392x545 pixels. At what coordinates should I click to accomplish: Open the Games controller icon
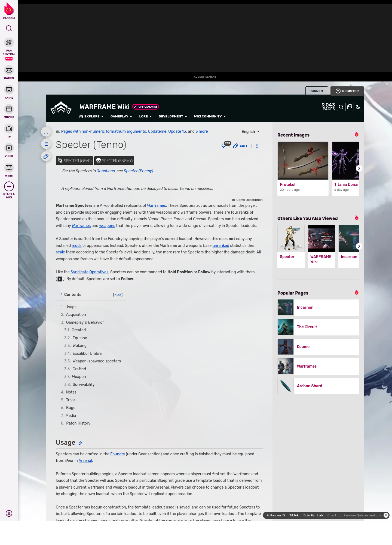coord(9,70)
